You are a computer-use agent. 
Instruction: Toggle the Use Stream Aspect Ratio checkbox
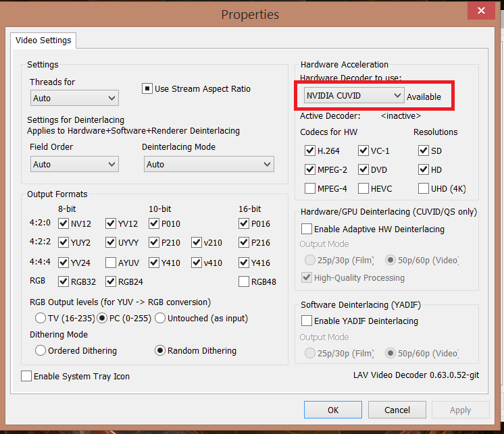click(x=147, y=88)
